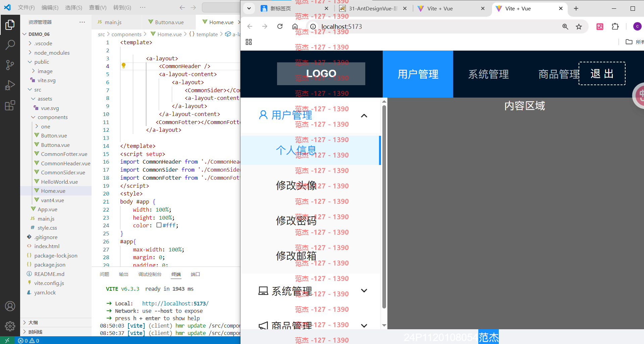This screenshot has width=644, height=344.
Task: Open 编辑(E) menu
Action: tap(50, 7)
